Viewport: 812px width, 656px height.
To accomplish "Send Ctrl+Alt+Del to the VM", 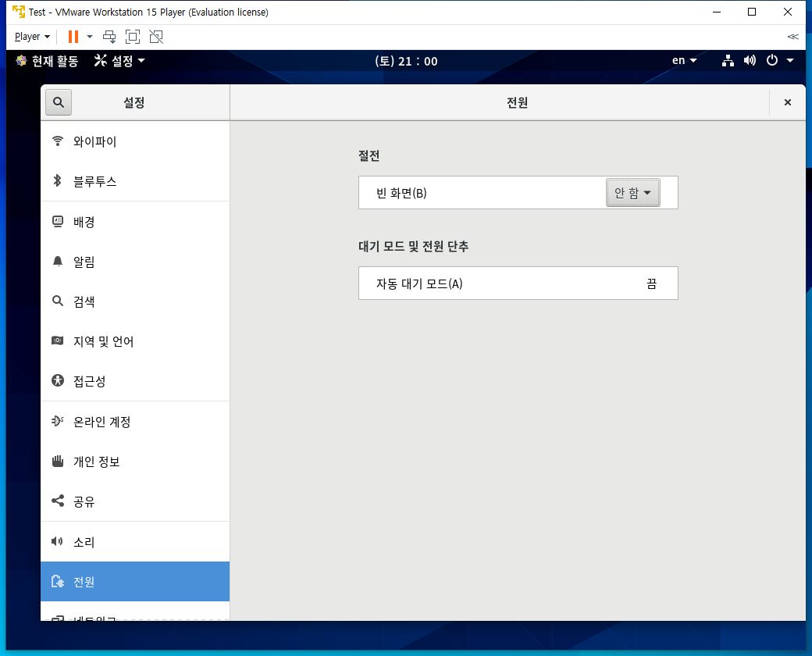I will click(109, 37).
